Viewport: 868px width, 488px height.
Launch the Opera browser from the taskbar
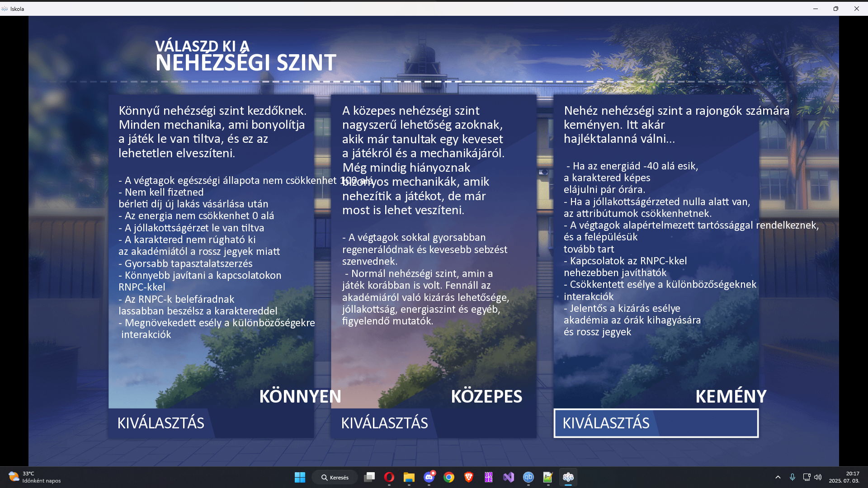[389, 477]
